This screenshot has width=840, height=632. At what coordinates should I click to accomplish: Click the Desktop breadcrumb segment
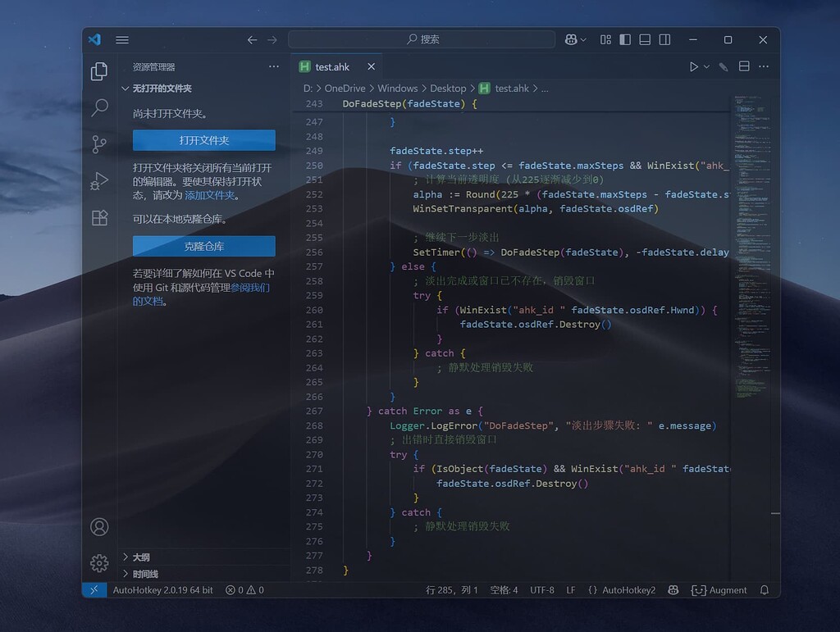click(x=448, y=89)
